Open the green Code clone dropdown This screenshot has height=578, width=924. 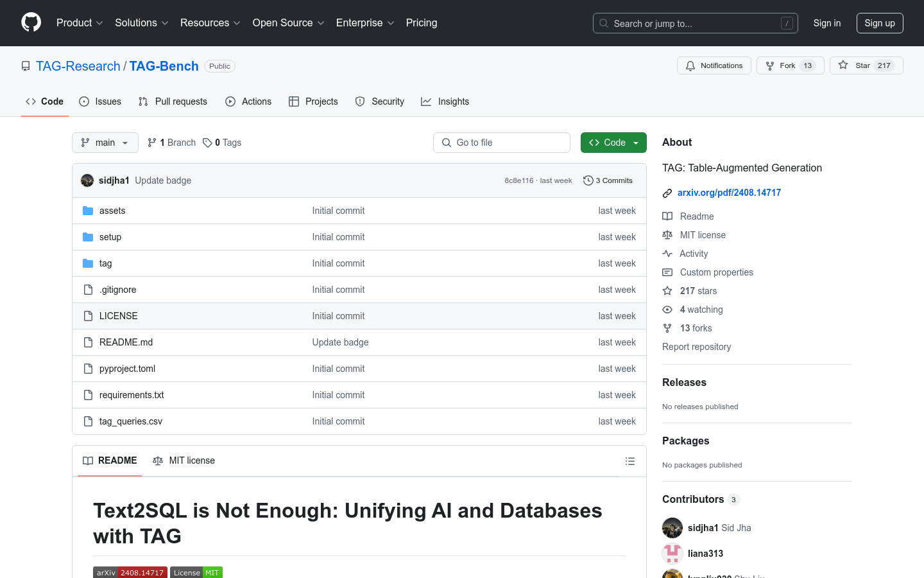click(613, 143)
